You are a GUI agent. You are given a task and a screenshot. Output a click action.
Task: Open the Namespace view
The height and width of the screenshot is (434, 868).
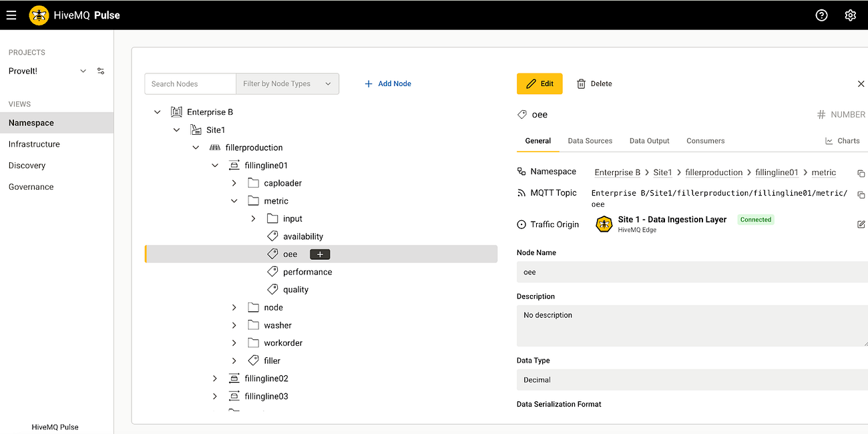click(57, 123)
